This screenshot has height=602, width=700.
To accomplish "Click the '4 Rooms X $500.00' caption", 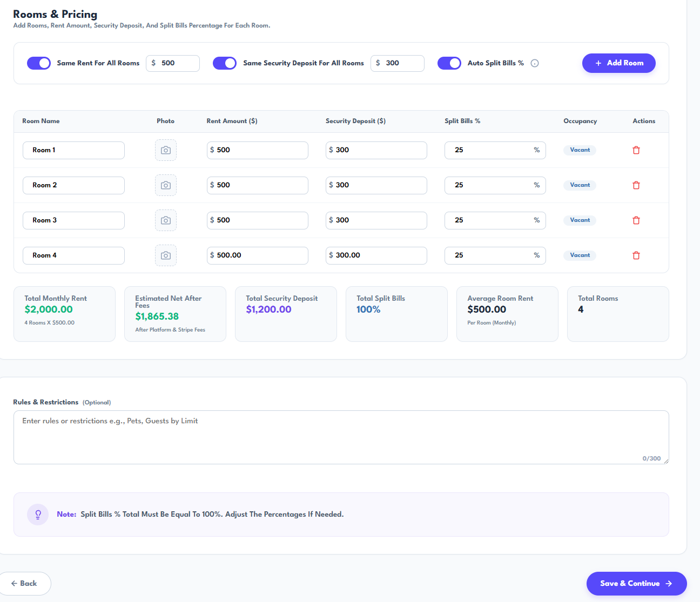I will (50, 323).
